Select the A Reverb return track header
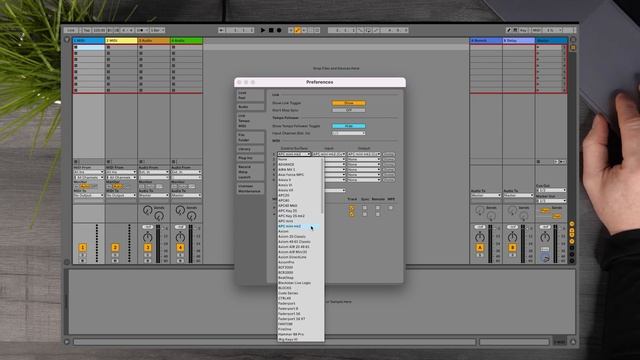 [x=486, y=41]
